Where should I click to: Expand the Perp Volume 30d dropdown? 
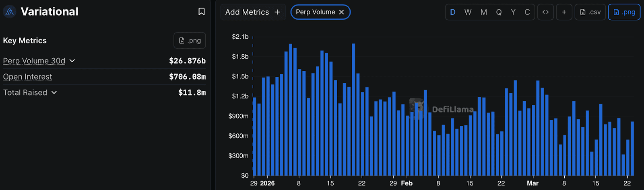[72, 61]
